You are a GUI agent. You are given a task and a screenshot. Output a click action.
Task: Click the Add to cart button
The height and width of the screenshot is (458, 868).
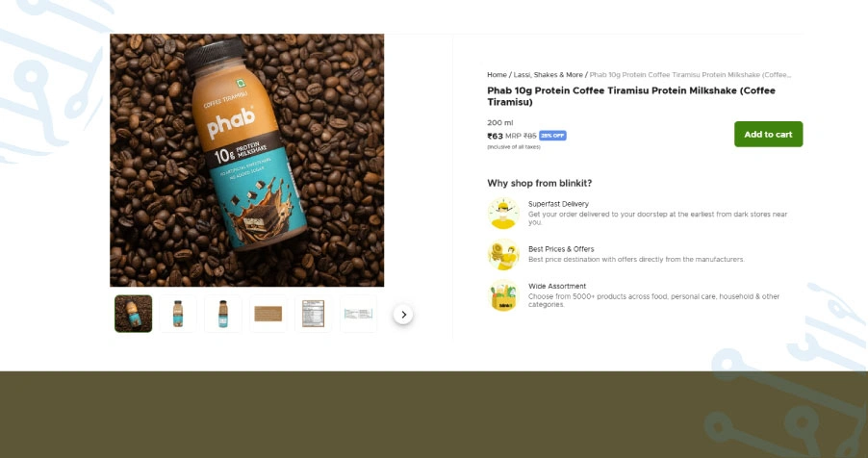[768, 134]
